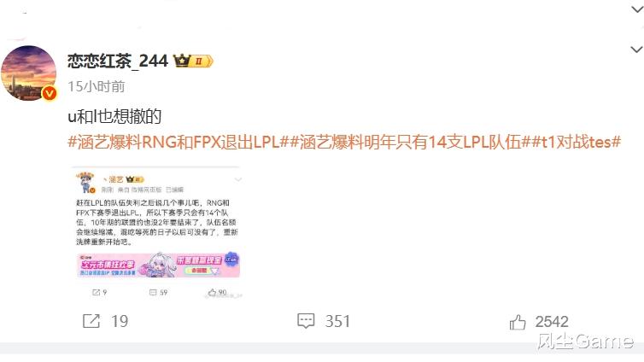Click the comment count 351
The width and height of the screenshot is (644, 362).
(337, 321)
